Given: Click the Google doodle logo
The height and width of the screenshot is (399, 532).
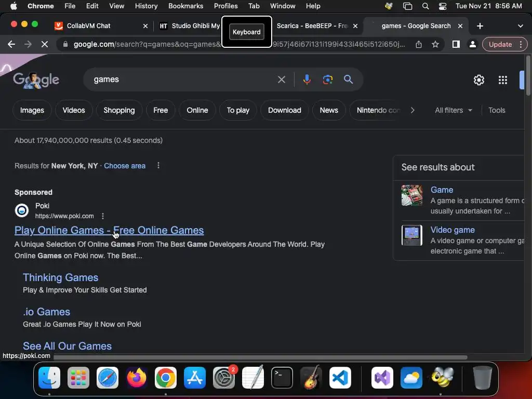Looking at the screenshot, I should tap(36, 80).
